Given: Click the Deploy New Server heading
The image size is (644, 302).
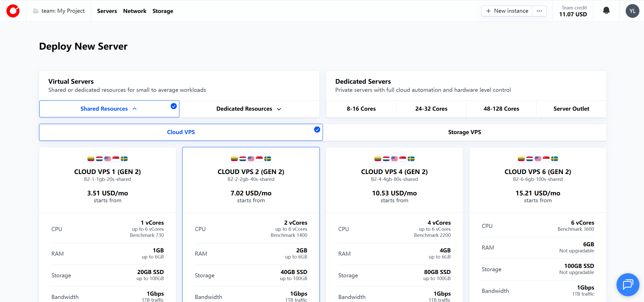Looking at the screenshot, I should coord(83,46).
